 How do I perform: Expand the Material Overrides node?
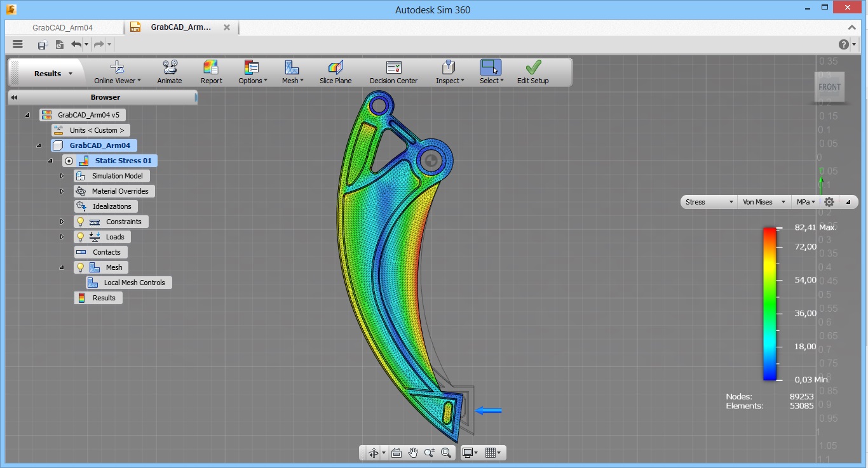pos(62,191)
